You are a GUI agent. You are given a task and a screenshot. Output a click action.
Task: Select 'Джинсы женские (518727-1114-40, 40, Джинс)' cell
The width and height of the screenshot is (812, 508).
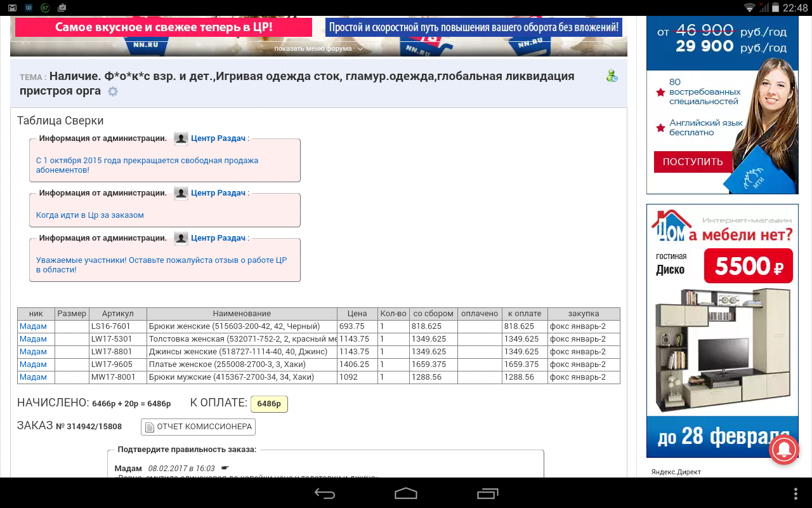tap(242, 352)
